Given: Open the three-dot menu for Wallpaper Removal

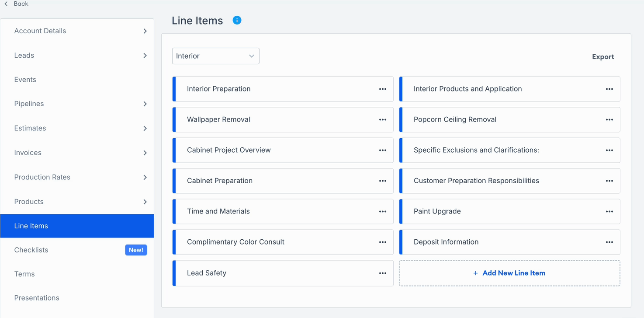Looking at the screenshot, I should [x=383, y=119].
